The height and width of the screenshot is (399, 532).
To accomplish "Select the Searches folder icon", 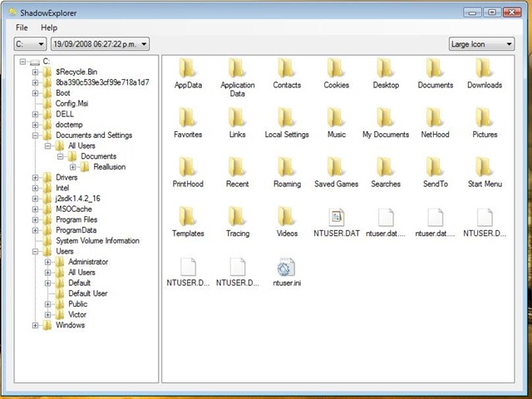I will (386, 167).
